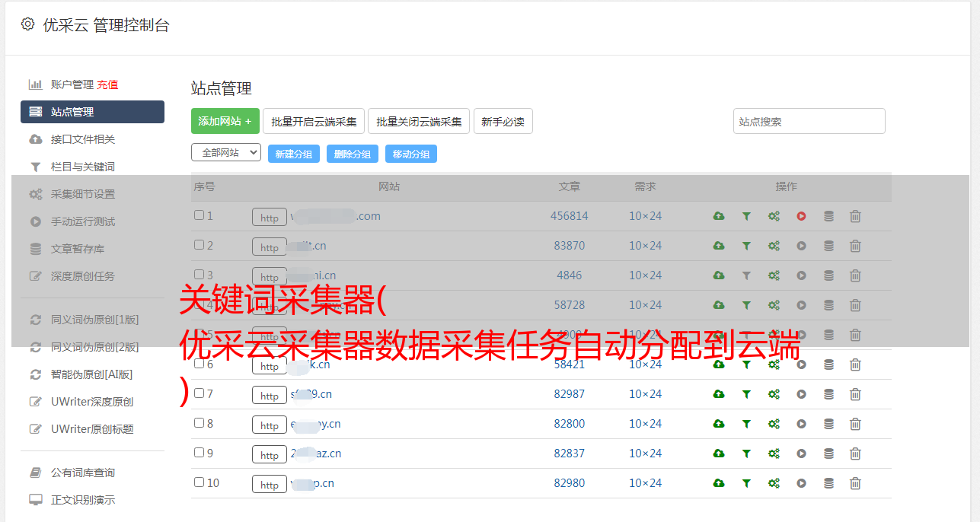The width and height of the screenshot is (980, 522).
Task: Click the cloud upload icon in row 2
Action: tap(719, 246)
